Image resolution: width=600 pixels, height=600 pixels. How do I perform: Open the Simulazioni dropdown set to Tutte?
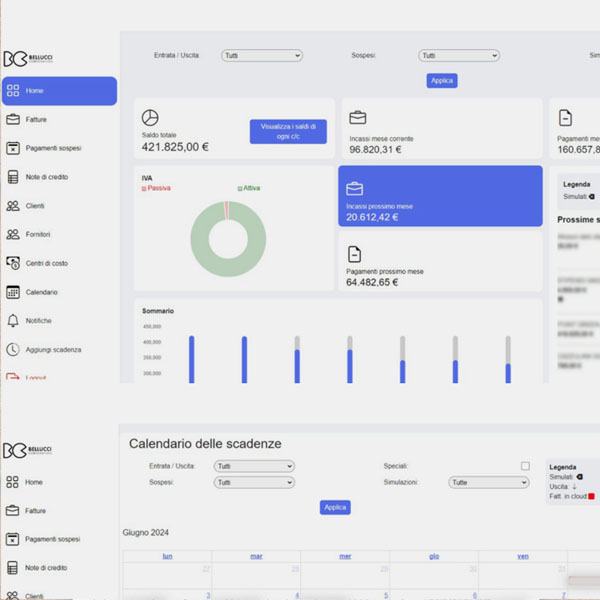pyautogui.click(x=489, y=482)
